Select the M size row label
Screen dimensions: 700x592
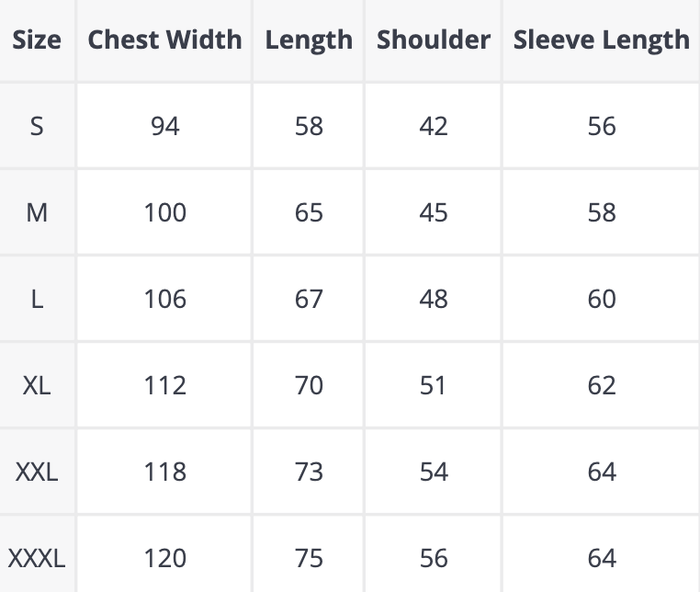[37, 212]
